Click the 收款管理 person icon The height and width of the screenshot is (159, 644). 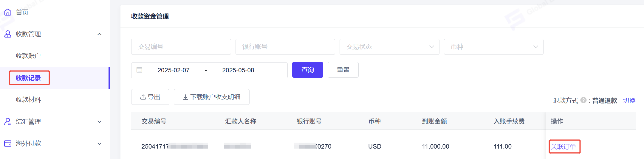click(x=8, y=34)
